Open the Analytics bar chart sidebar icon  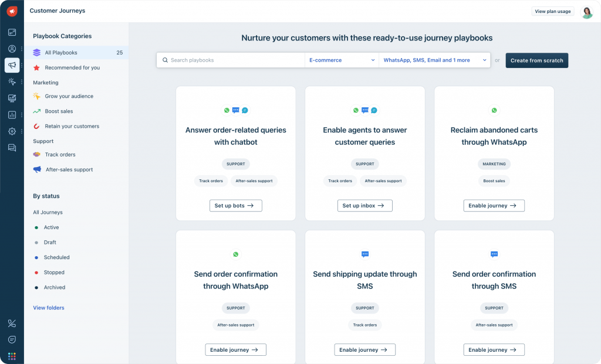point(12,115)
